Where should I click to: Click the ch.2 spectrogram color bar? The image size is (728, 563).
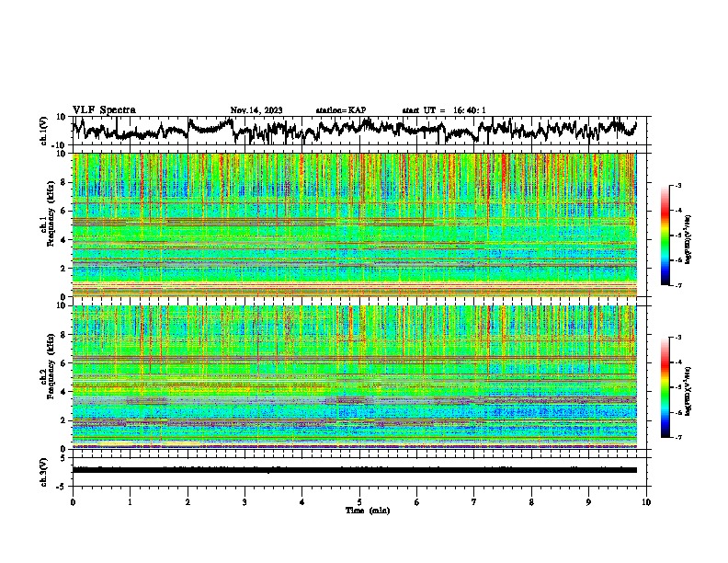[665, 387]
